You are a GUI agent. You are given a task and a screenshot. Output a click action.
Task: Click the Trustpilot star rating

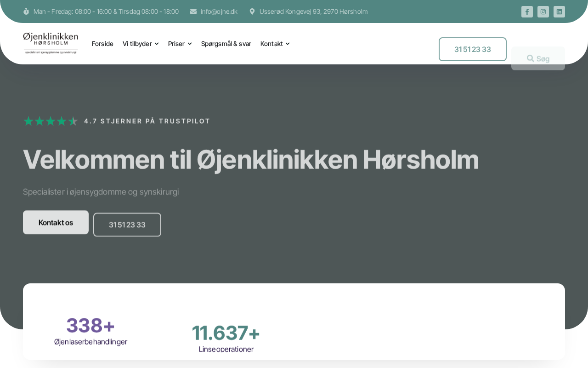click(51, 121)
